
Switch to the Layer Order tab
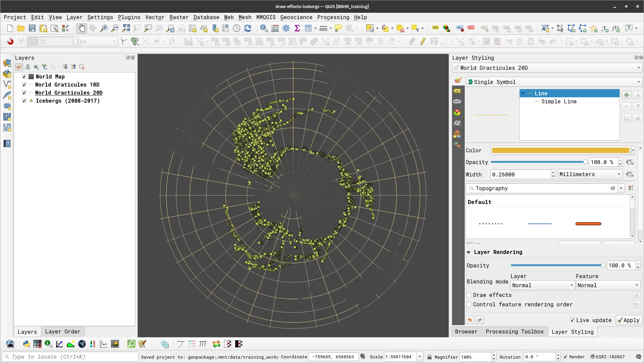click(x=63, y=332)
